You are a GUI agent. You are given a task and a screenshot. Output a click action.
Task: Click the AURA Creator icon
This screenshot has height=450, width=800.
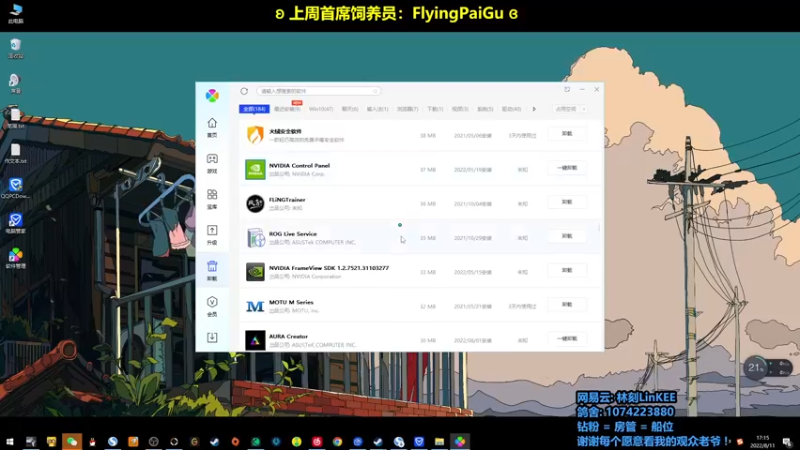pyautogui.click(x=255, y=340)
